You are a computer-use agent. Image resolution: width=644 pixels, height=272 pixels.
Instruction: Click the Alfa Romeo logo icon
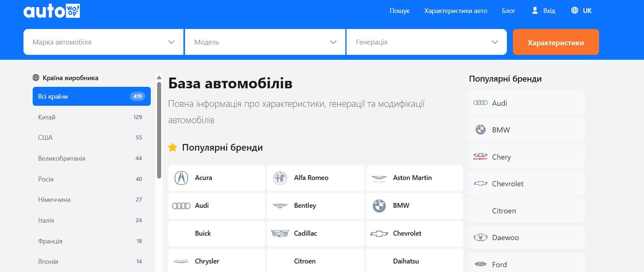point(280,178)
